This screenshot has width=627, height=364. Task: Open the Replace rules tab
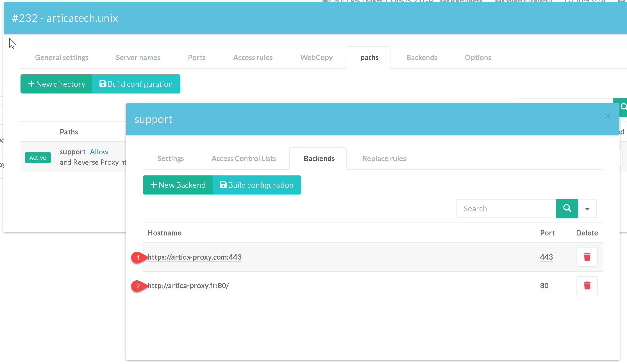coord(384,159)
